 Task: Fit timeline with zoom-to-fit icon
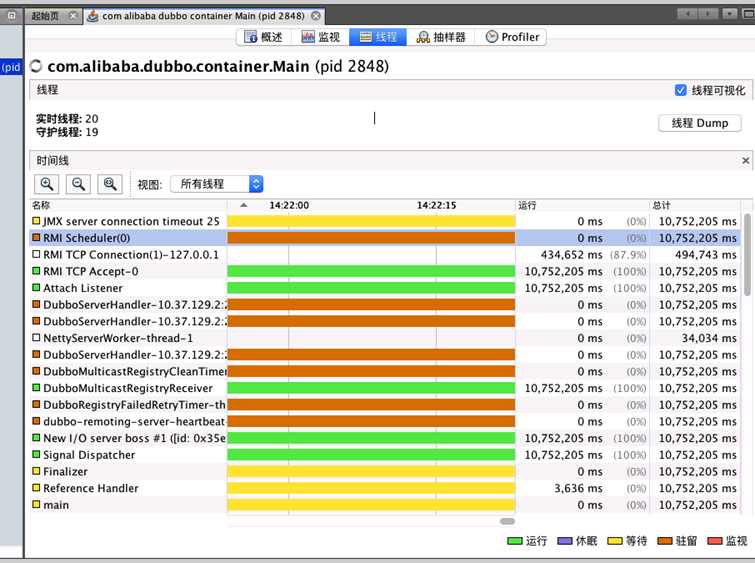[110, 184]
